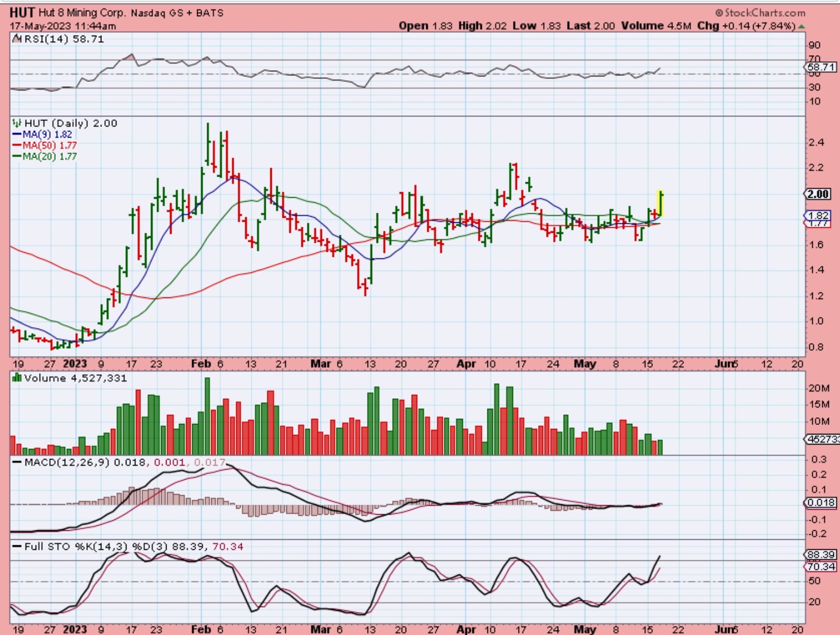Click the red 0.001 value in MACD legend
The image size is (840, 635).
(x=169, y=462)
